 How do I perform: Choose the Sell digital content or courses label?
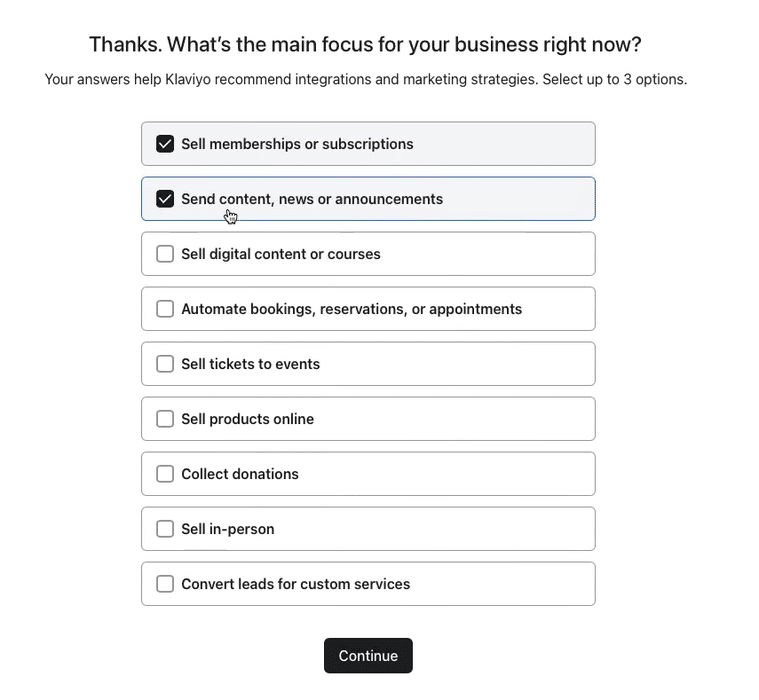coord(281,254)
